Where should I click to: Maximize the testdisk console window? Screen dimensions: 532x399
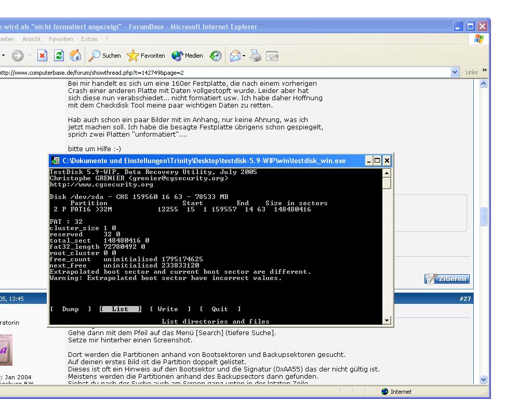click(x=377, y=161)
